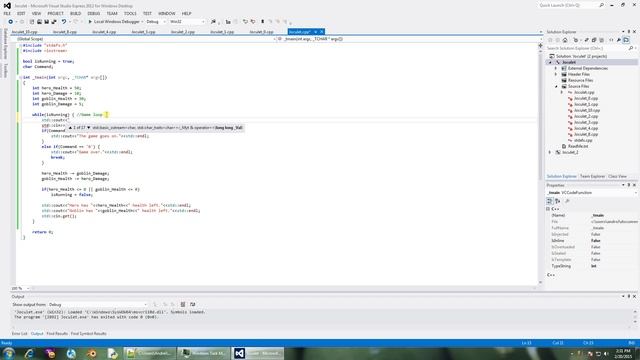Click the navigate backward toolbar icon
The width and height of the screenshot is (640, 360).
pos(11,22)
